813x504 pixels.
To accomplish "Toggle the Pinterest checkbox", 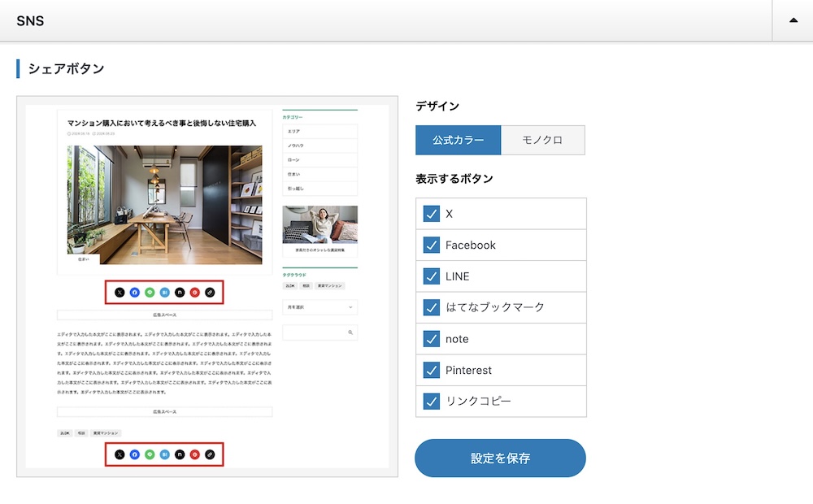I will click(432, 370).
